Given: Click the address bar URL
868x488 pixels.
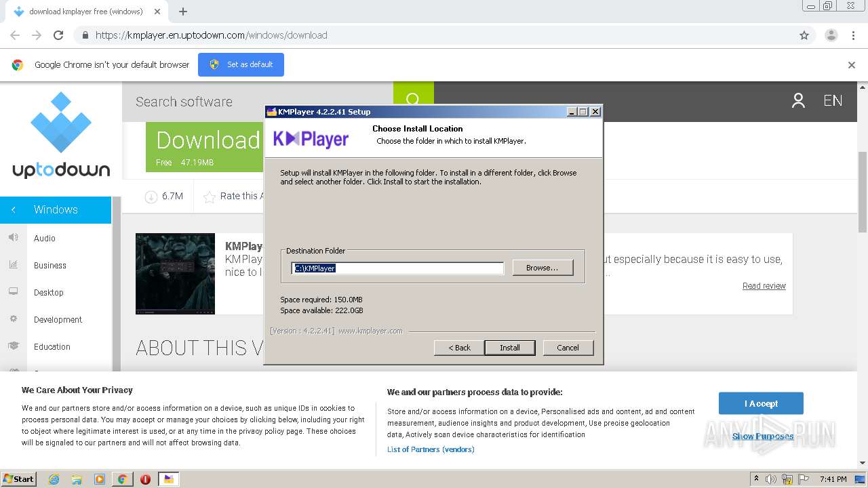Looking at the screenshot, I should [x=212, y=35].
